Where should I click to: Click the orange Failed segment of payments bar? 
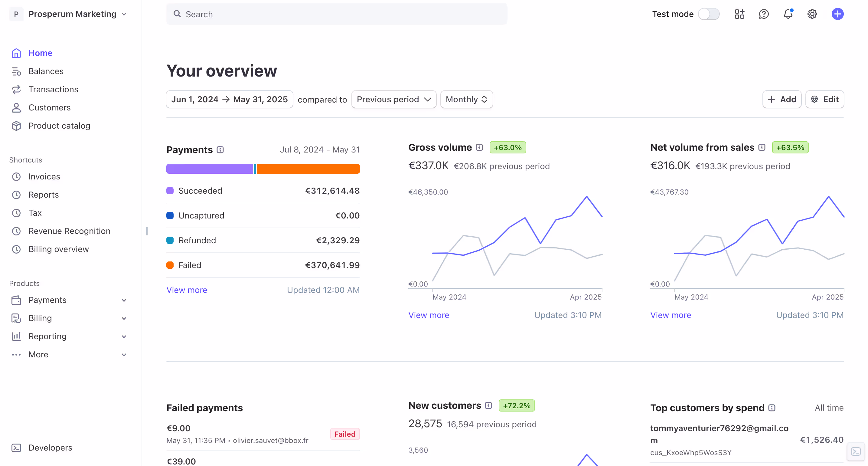pos(308,169)
